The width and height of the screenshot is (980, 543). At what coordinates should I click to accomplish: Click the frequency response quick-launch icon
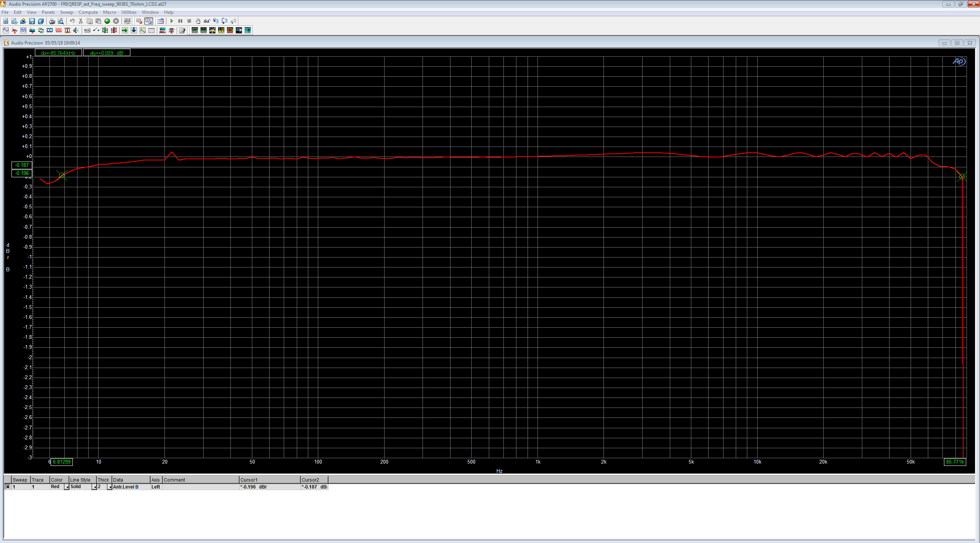pos(195,30)
